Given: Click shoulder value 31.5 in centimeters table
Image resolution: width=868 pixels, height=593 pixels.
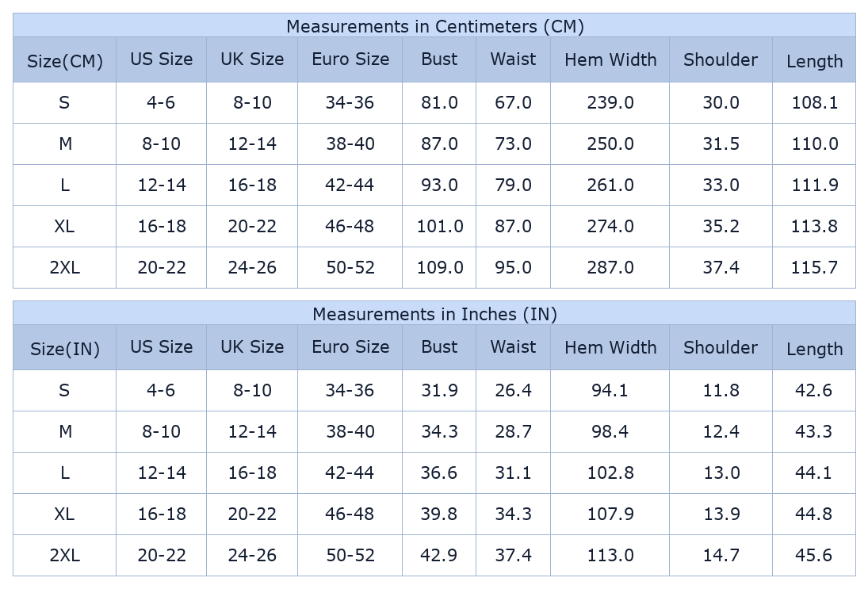Looking at the screenshot, I should coord(721,144).
